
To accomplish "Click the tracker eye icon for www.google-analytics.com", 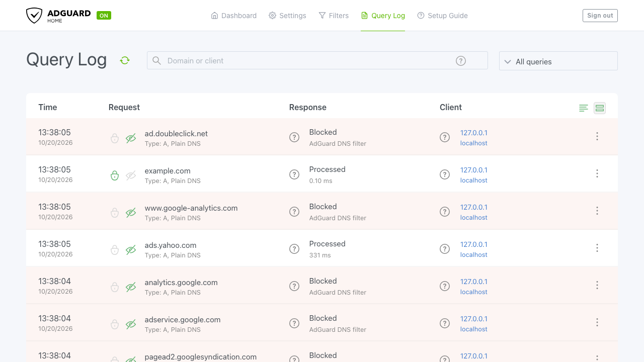I will tap(131, 213).
